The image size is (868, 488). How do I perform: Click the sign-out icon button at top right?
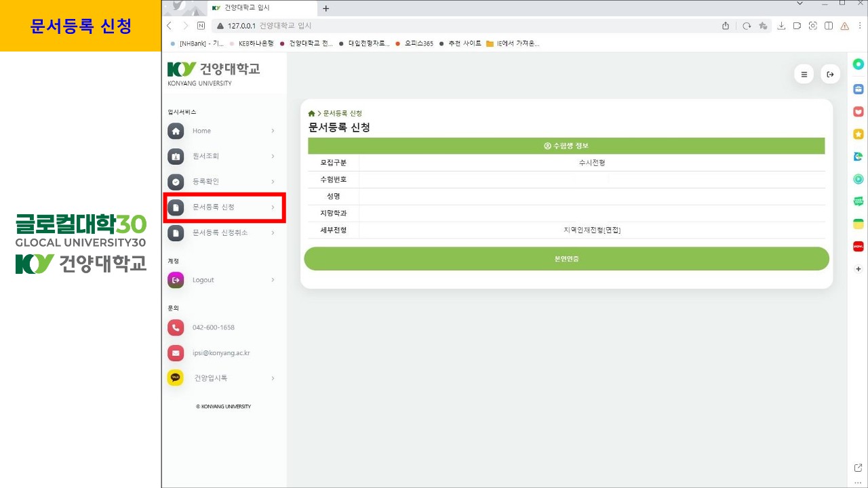(x=830, y=75)
